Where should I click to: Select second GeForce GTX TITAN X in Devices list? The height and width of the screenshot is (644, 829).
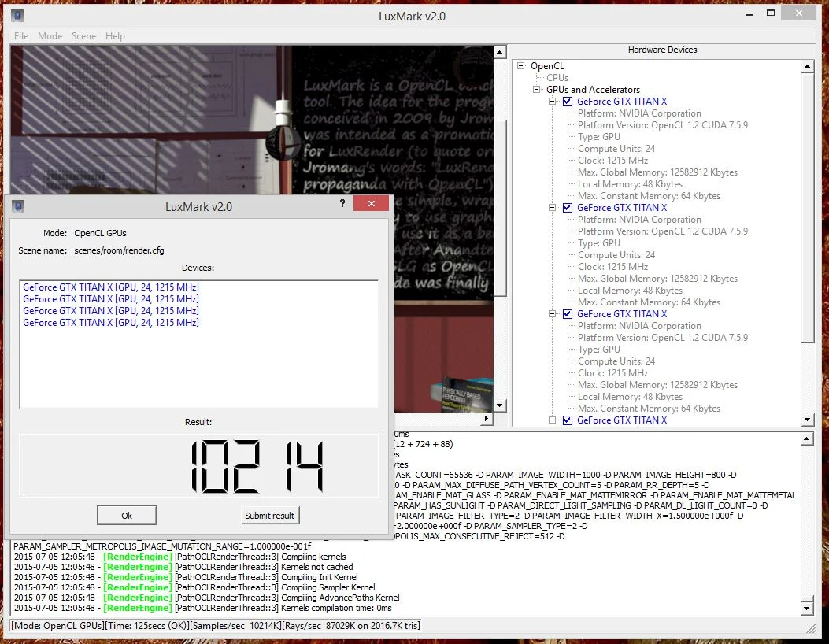111,298
